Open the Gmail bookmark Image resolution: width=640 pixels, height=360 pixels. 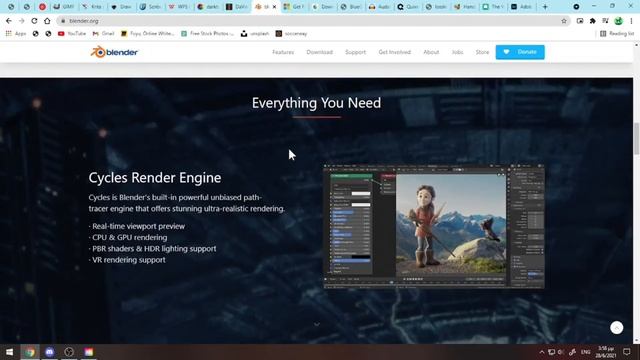click(104, 33)
